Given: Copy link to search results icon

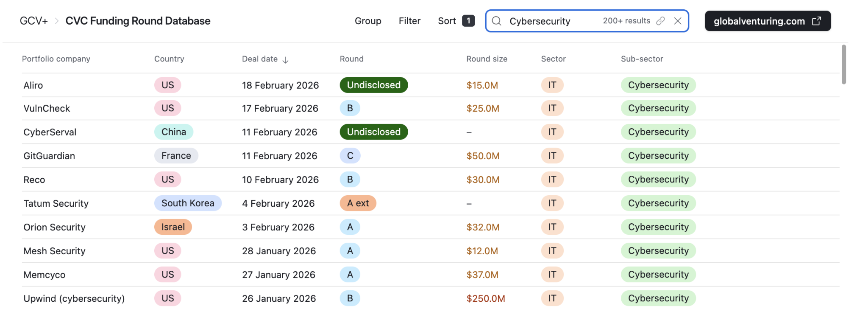Looking at the screenshot, I should coord(660,21).
